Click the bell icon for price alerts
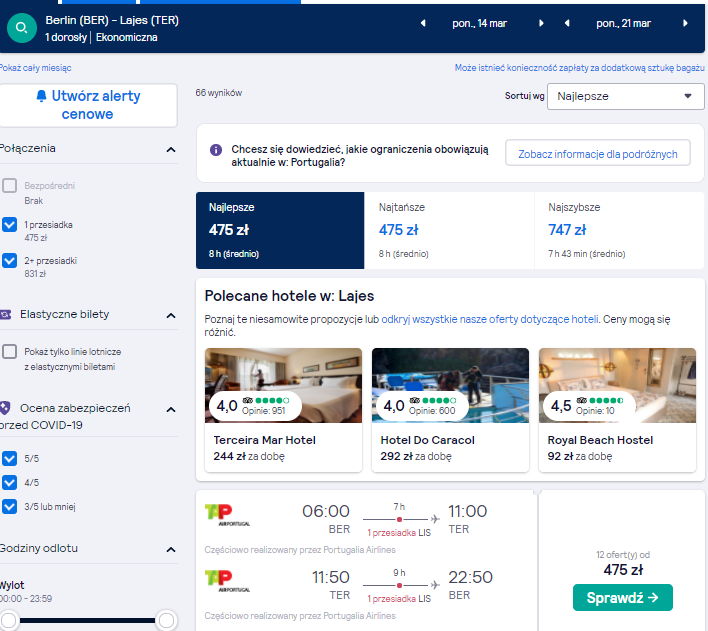The image size is (708, 631). click(41, 96)
